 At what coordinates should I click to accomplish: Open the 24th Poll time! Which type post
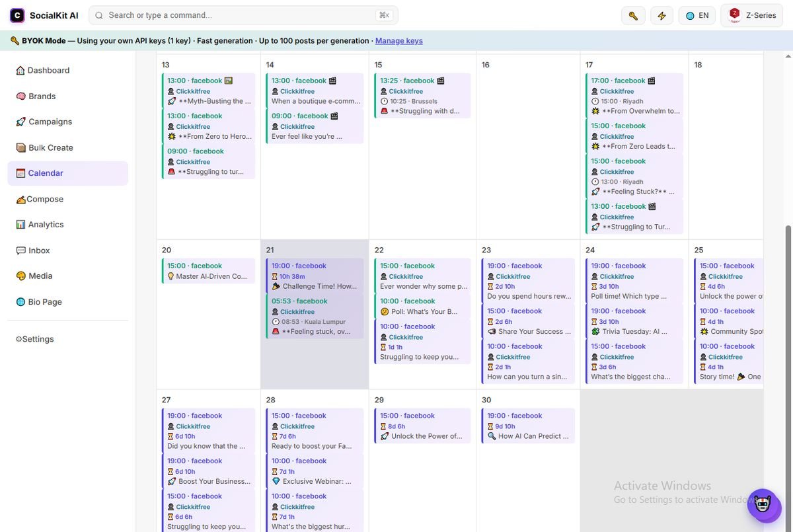[635, 281]
